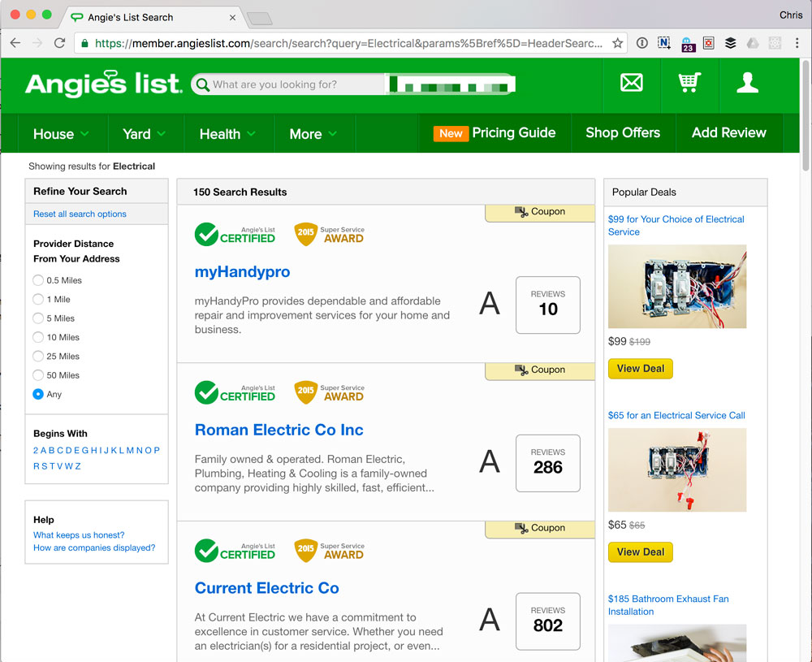Filter by letter R under Begins With
This screenshot has width=812, height=662.
(37, 466)
